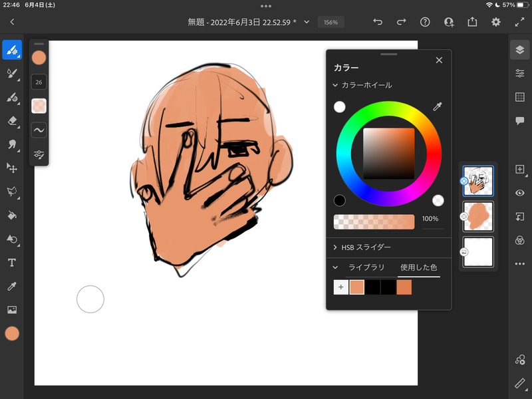Open the brush flow/opacity checker setting
532x399 pixels.
(x=39, y=106)
